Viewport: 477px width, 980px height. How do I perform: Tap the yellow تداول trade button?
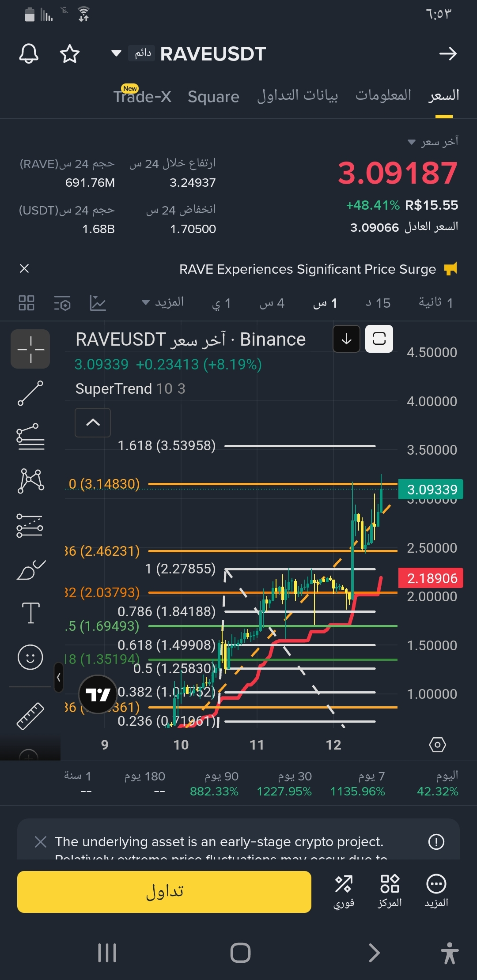(164, 892)
